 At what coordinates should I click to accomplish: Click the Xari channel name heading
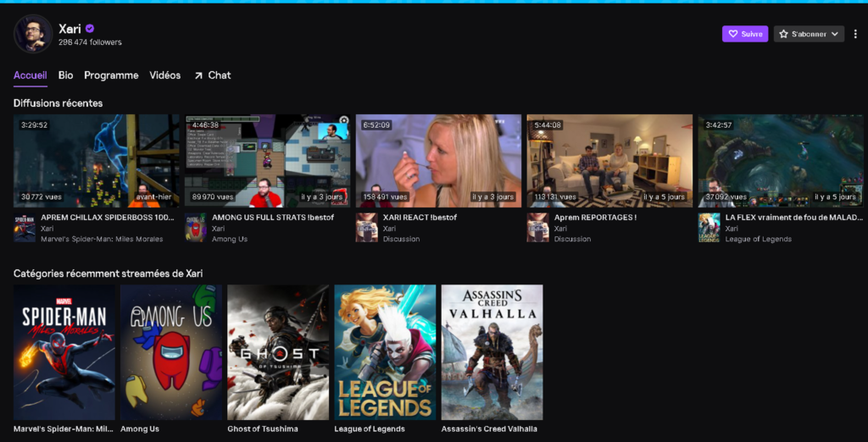point(70,29)
